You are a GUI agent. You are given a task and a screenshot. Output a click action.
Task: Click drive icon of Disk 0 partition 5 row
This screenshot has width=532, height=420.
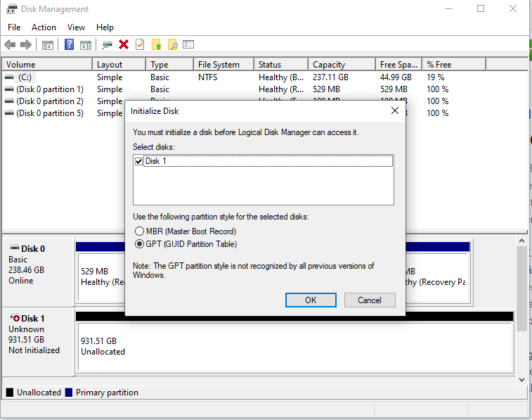click(9, 113)
